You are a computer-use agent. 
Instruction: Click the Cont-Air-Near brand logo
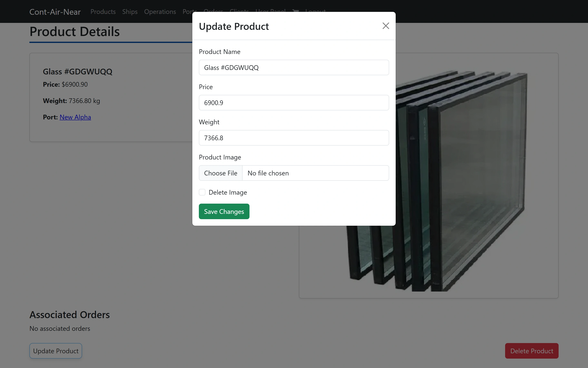pyautogui.click(x=55, y=12)
